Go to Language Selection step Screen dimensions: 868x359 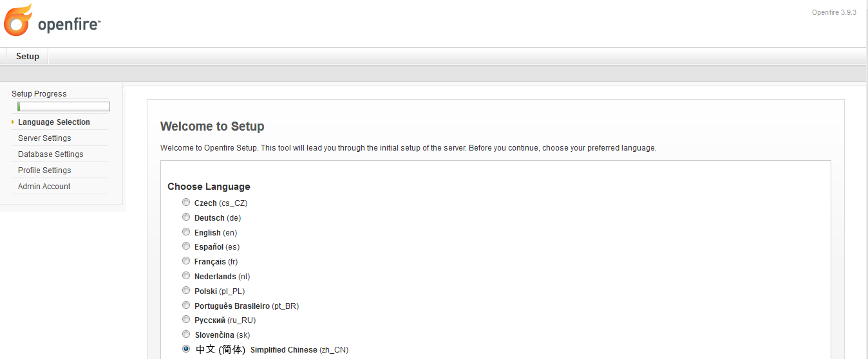point(54,122)
